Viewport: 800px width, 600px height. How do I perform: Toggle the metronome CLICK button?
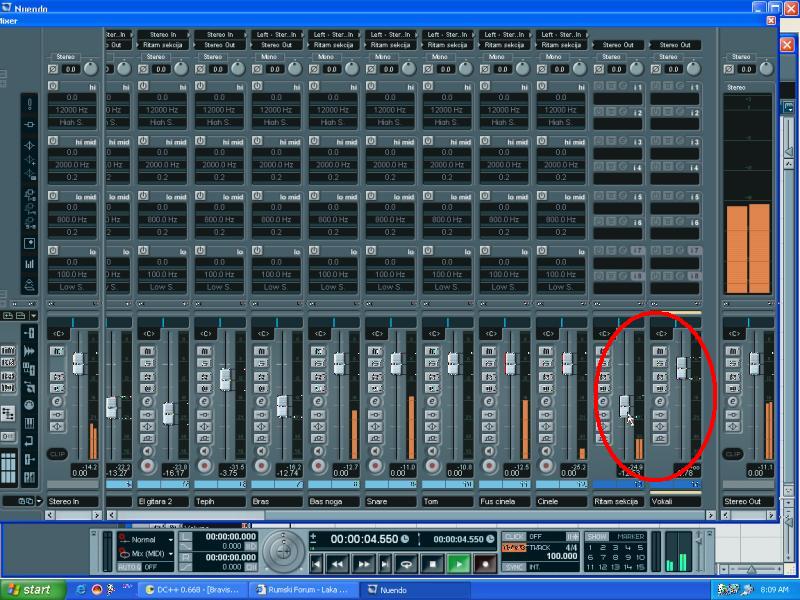coord(514,537)
